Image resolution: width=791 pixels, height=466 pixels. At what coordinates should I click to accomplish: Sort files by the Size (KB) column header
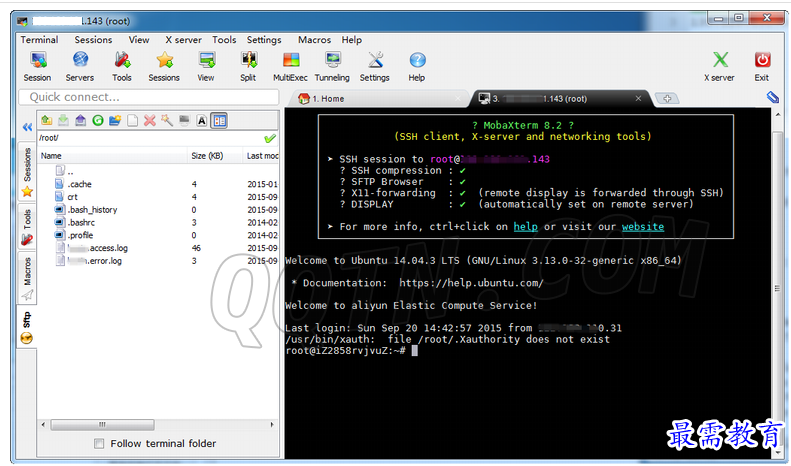206,156
